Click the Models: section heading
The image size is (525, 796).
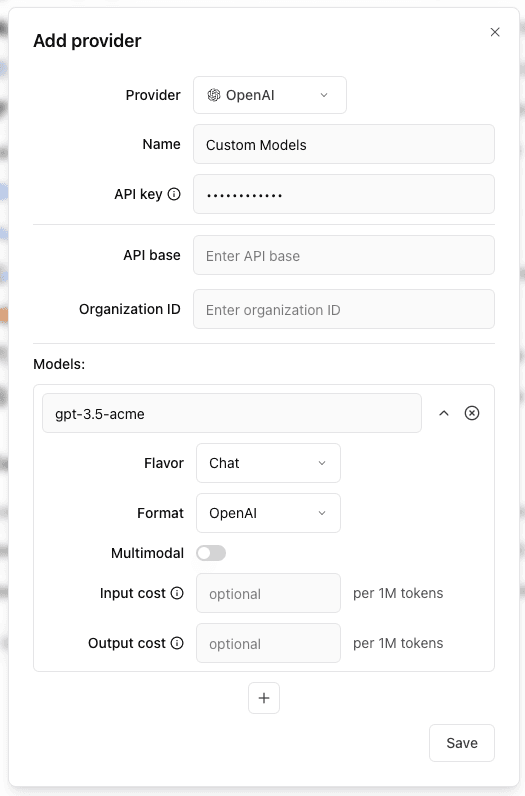click(59, 364)
